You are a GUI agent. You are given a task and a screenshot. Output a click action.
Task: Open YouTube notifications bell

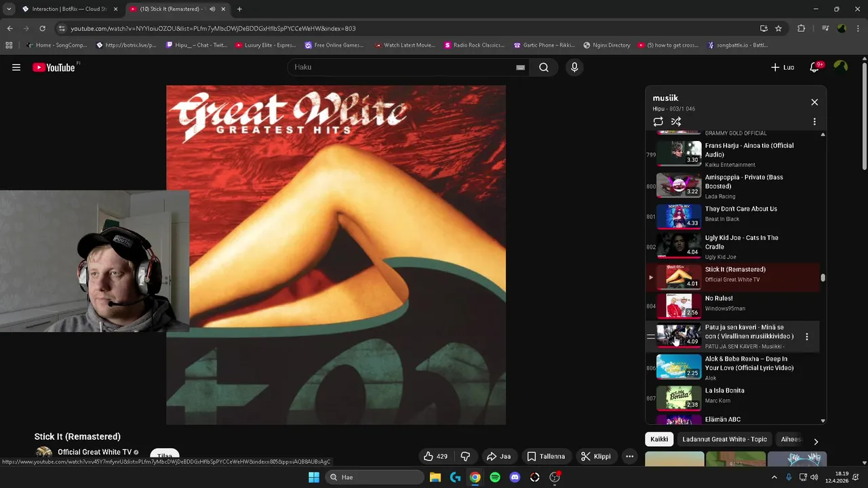[815, 67]
